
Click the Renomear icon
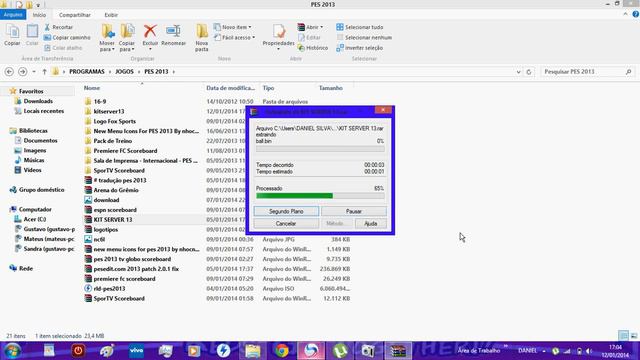pos(173,35)
